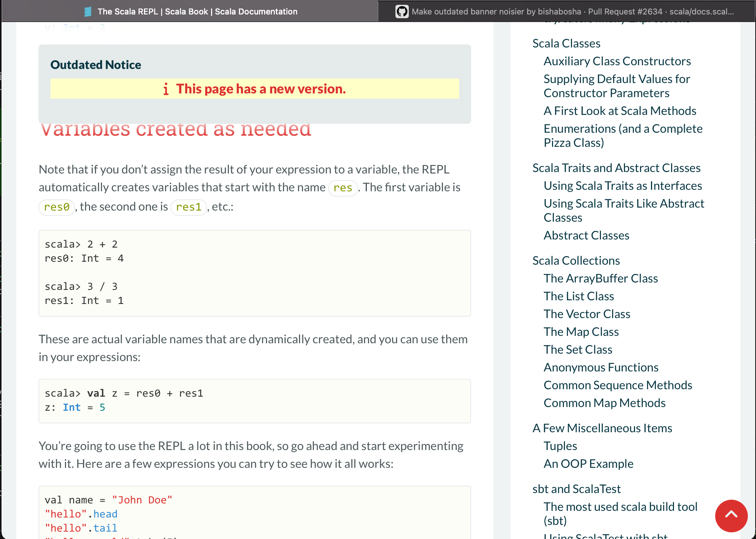
Task: Switch to the Pull Request #2634 tab
Action: click(566, 11)
